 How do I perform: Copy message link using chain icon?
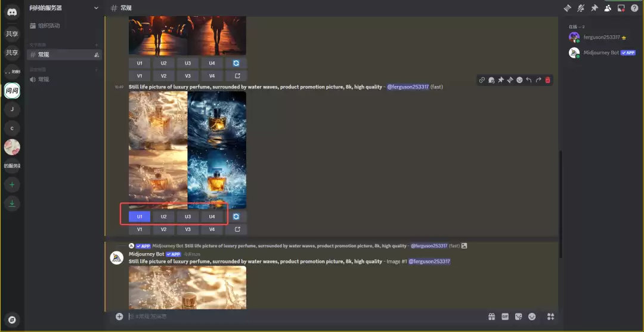click(x=482, y=80)
